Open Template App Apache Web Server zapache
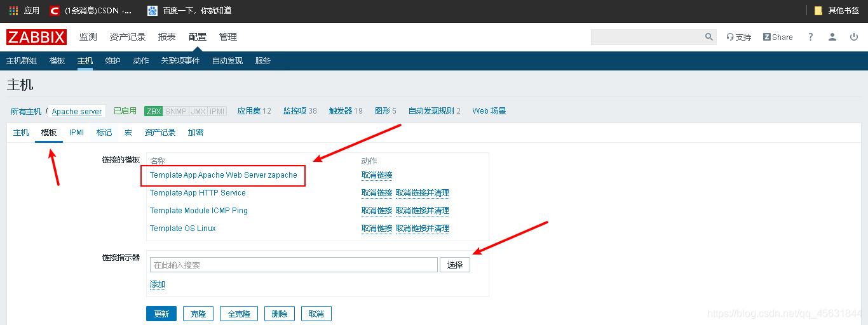This screenshot has width=868, height=325. (224, 175)
